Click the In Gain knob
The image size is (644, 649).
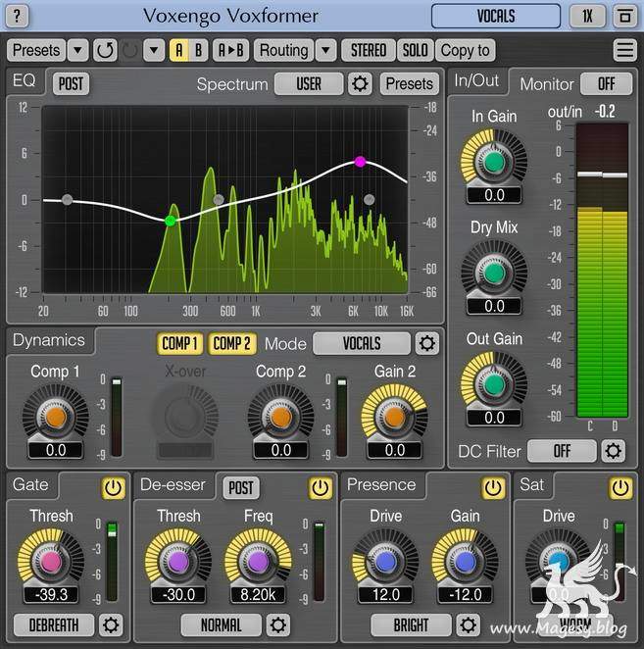pyautogui.click(x=494, y=162)
